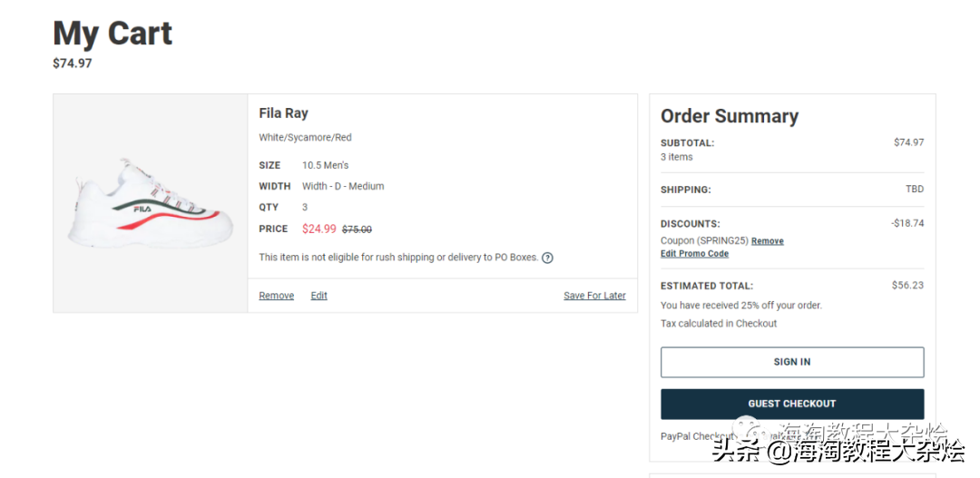The width and height of the screenshot is (980, 478).
Task: Click the Edit Promo Code link
Action: coord(694,254)
